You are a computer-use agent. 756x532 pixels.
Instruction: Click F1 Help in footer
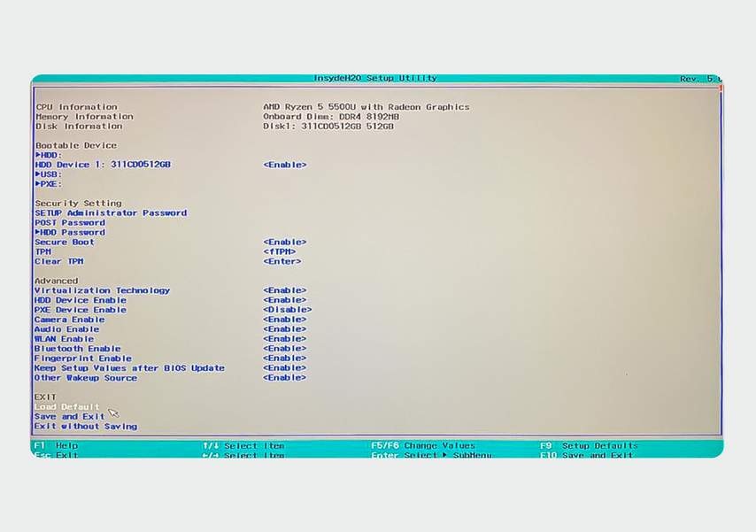click(57, 445)
